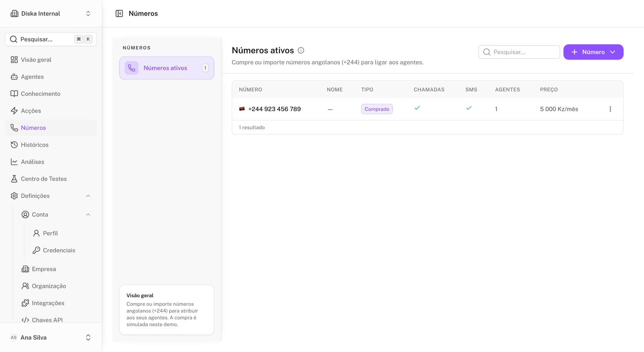Image resolution: width=644 pixels, height=352 pixels.
Task: Click the TIPO column header
Action: click(x=367, y=90)
